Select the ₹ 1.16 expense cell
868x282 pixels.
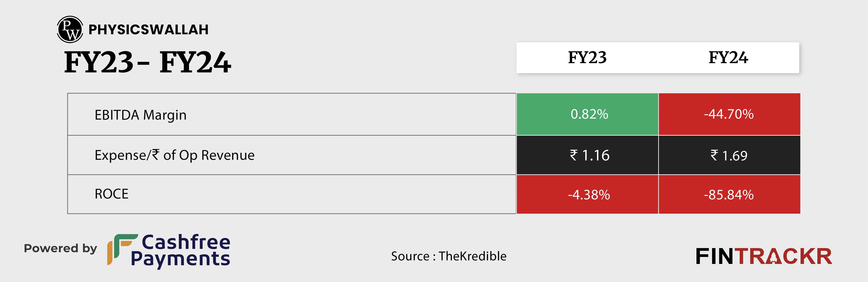[x=587, y=155]
